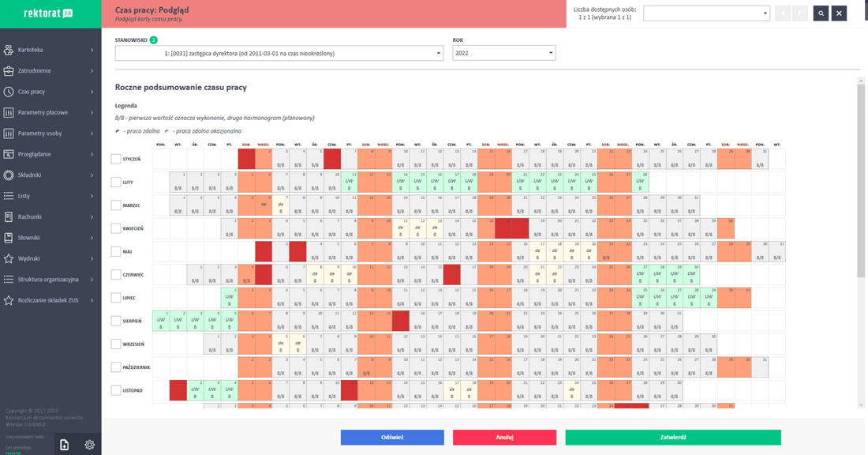This screenshot has width=868, height=455.
Task: Tick the Styczeń month checkbox
Action: (x=116, y=159)
